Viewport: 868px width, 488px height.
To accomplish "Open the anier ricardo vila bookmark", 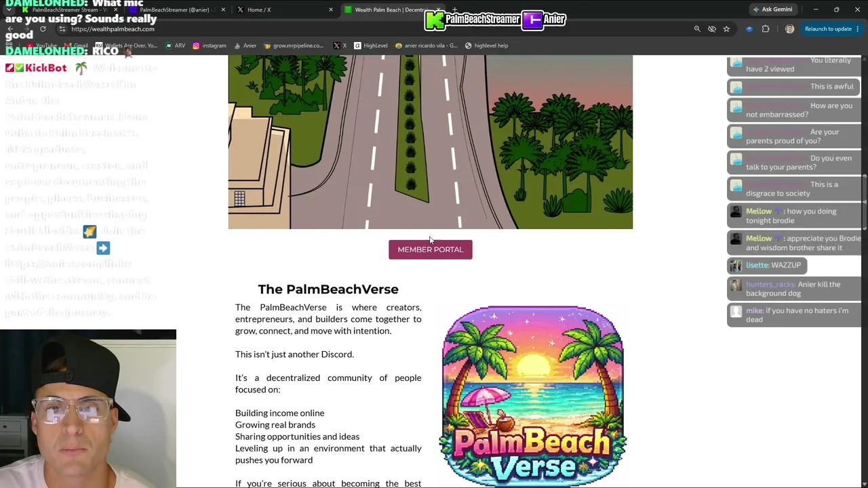I will 427,45.
